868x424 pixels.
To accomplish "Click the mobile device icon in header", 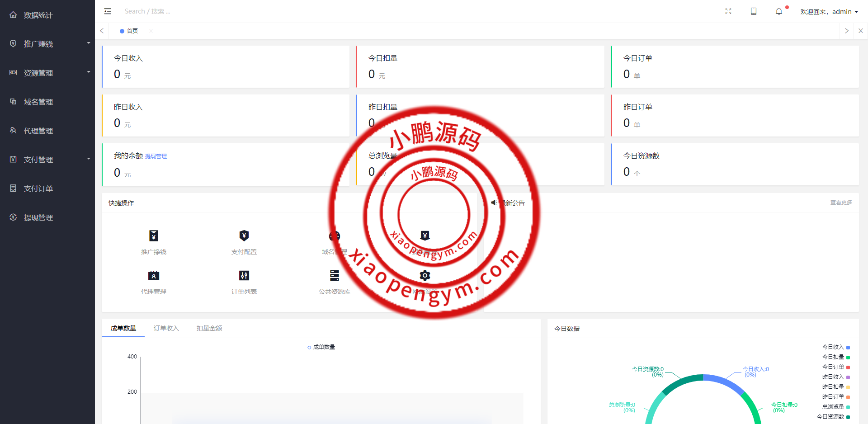I will [754, 11].
